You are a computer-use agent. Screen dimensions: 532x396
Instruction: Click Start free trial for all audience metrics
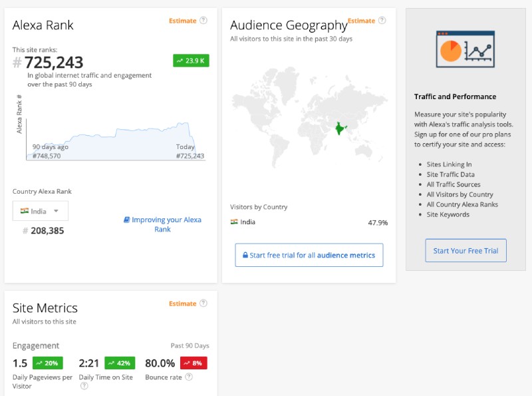(x=309, y=255)
